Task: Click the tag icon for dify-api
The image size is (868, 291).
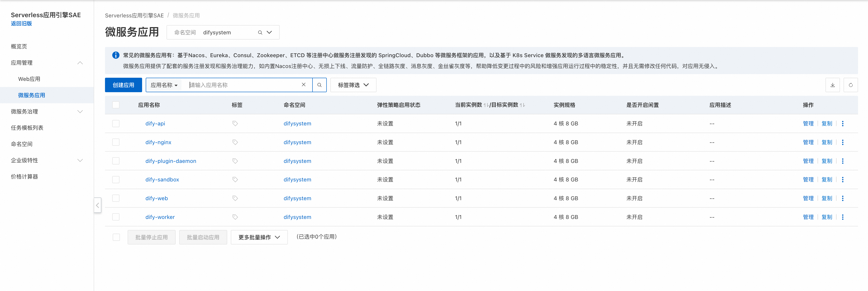Action: tap(235, 123)
